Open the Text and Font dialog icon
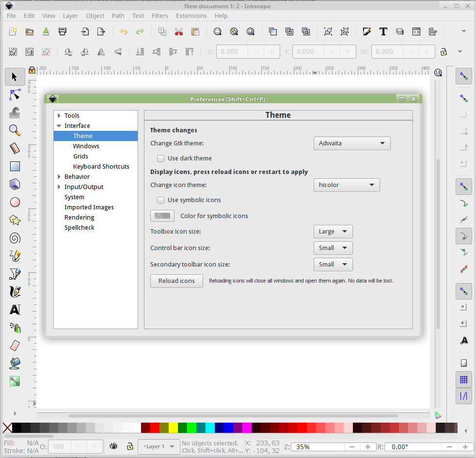Image resolution: width=476 pixels, height=458 pixels. pos(383,32)
